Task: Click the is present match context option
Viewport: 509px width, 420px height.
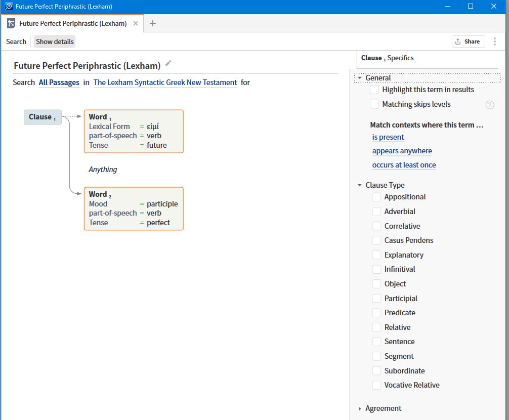Action: click(388, 137)
